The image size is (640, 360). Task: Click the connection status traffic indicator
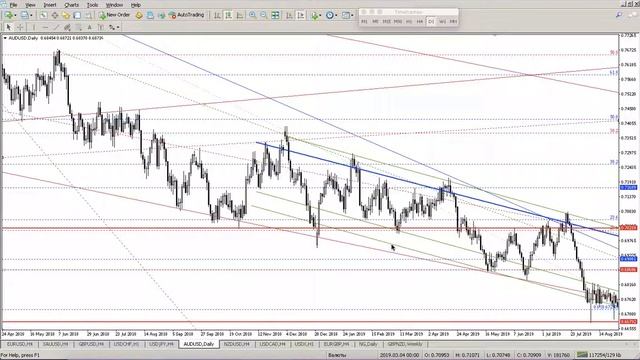(582, 355)
